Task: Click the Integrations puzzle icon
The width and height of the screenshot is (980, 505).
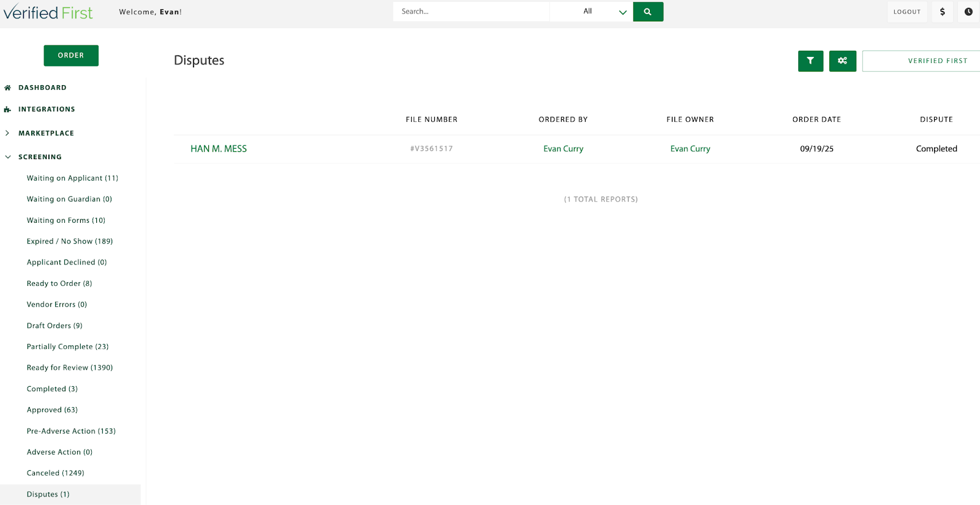Action: click(8, 110)
